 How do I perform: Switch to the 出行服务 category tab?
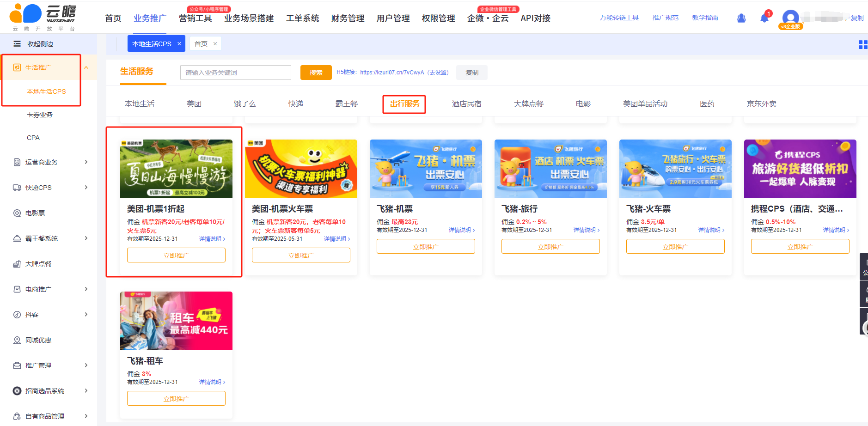click(x=404, y=104)
